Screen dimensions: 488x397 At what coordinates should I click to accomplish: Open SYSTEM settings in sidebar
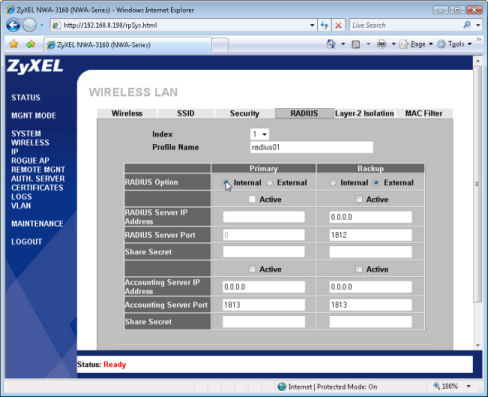coord(26,134)
